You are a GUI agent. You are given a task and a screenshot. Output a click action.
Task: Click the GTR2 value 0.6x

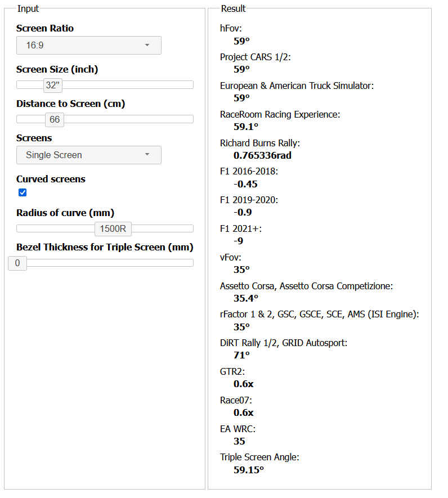pos(244,384)
